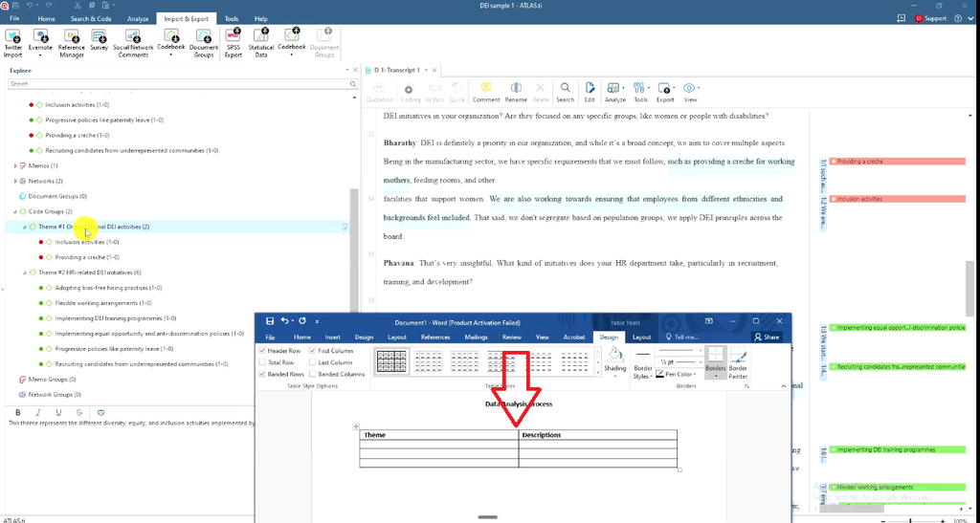Open Word's References tab
Screen dimensions: 980x523
click(435, 337)
